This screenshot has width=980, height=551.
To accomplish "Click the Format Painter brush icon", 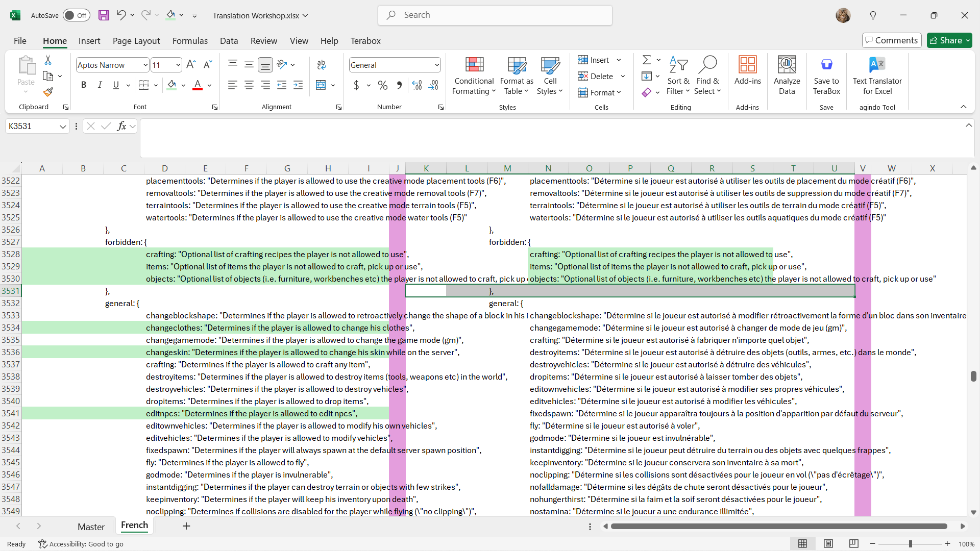I will click(48, 92).
